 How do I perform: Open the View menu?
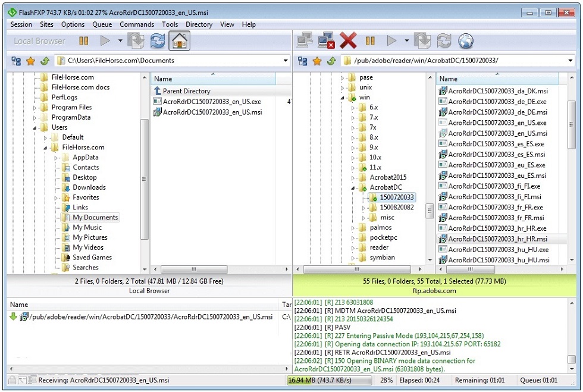227,24
